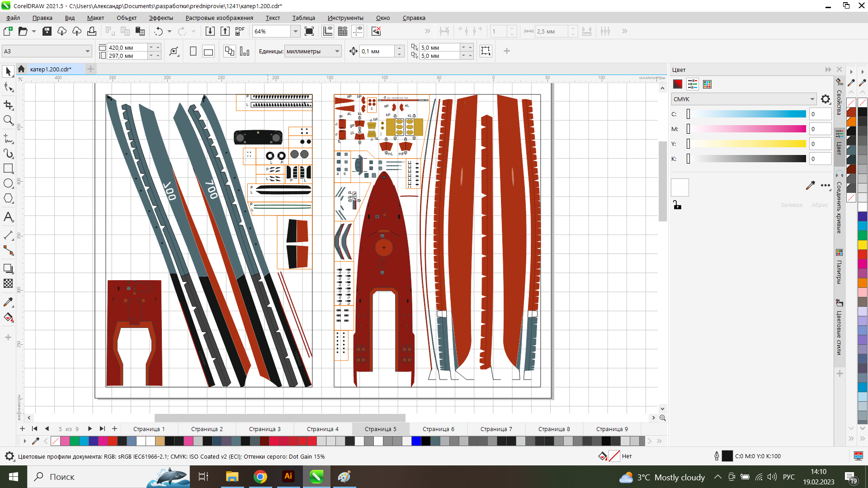This screenshot has width=868, height=488.
Task: Select the Zoom tool in toolbox
Action: pos(8,120)
